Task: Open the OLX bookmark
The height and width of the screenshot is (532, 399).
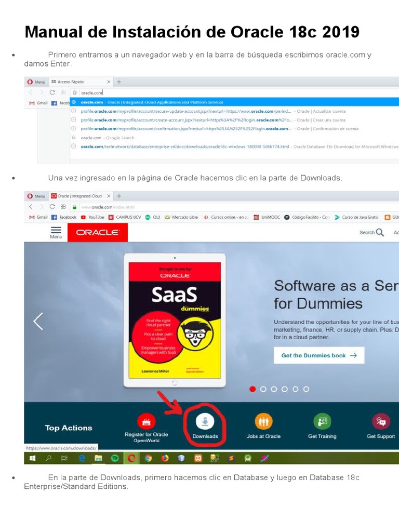Action: (153, 217)
